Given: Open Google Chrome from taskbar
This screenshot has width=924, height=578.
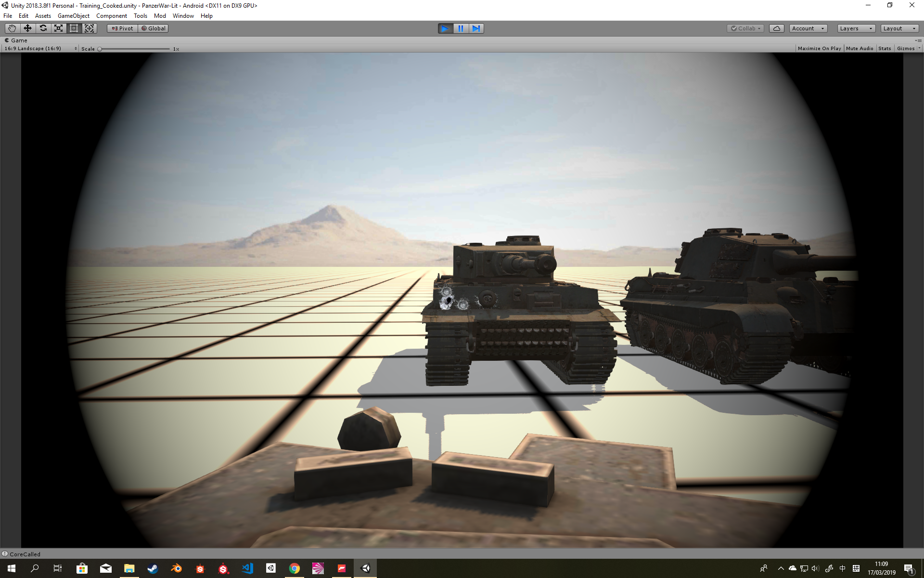Looking at the screenshot, I should click(295, 568).
